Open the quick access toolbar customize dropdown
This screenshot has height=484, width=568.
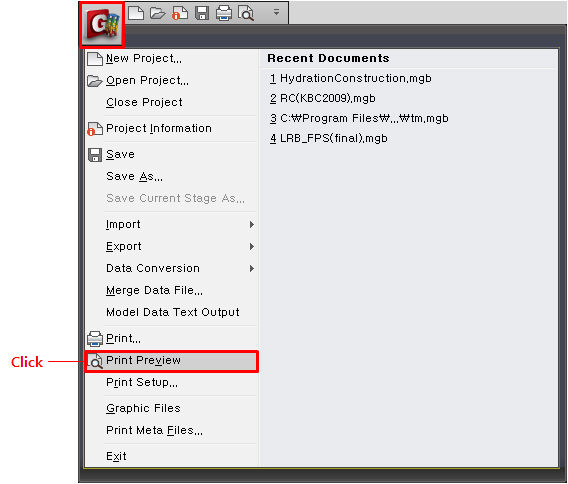[x=276, y=12]
